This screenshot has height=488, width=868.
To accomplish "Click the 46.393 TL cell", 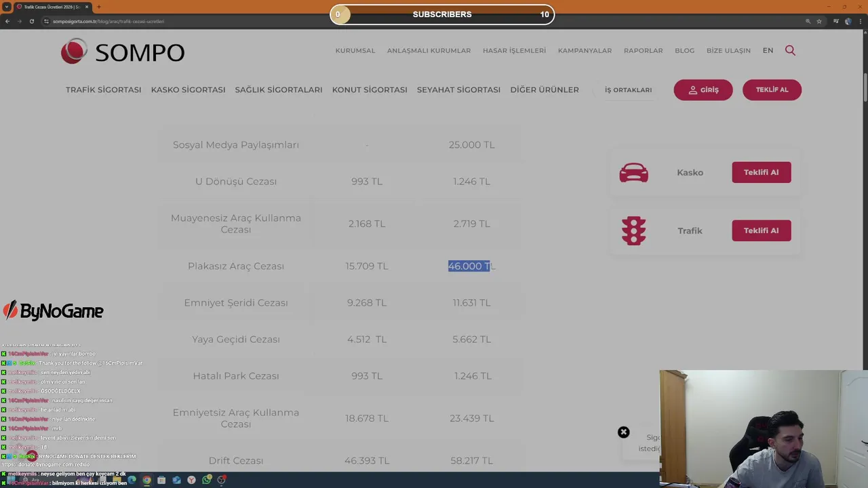I will tap(367, 461).
